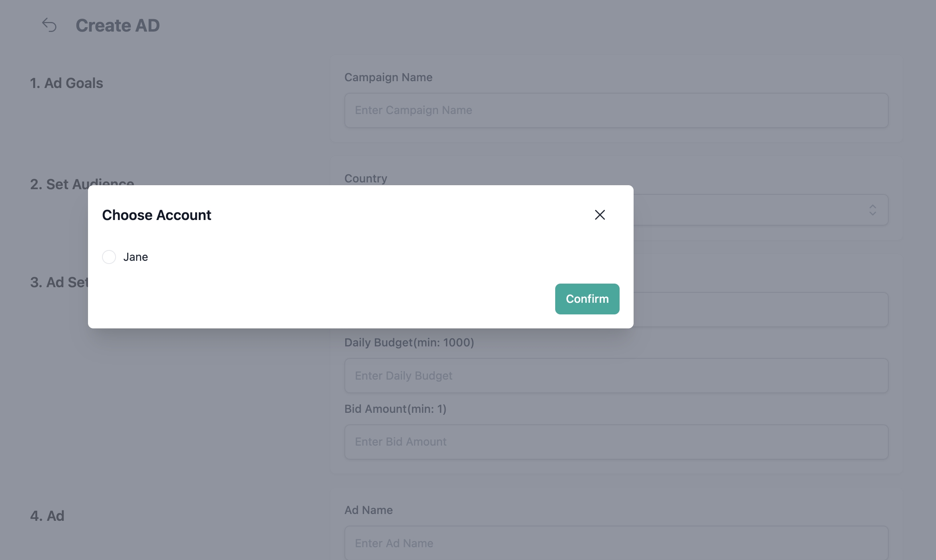Close the Choose Account dialog

pos(600,215)
